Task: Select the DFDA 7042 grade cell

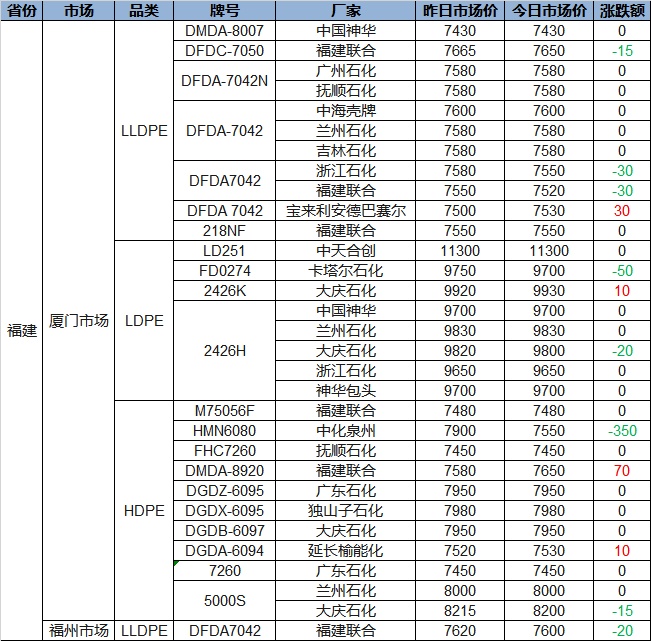Action: [x=225, y=210]
